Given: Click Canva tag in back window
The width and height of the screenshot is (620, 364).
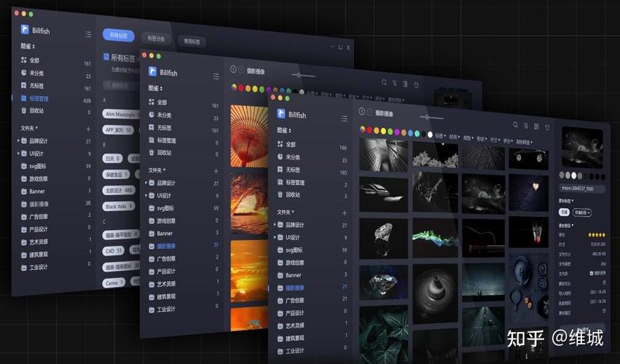Looking at the screenshot, I should [x=114, y=282].
